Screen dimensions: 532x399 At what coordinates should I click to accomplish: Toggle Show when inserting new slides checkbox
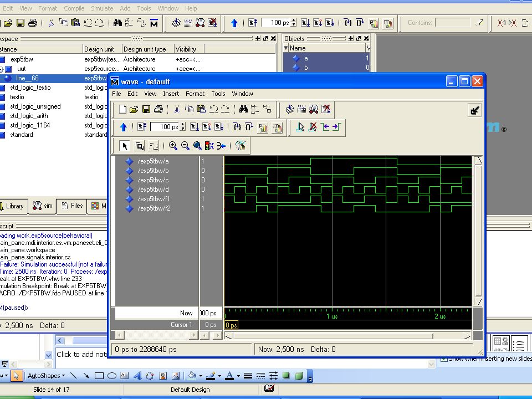click(x=443, y=359)
